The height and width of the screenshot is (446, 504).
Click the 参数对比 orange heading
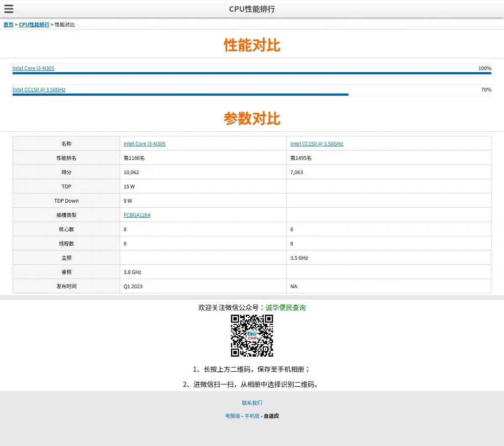[x=252, y=119]
